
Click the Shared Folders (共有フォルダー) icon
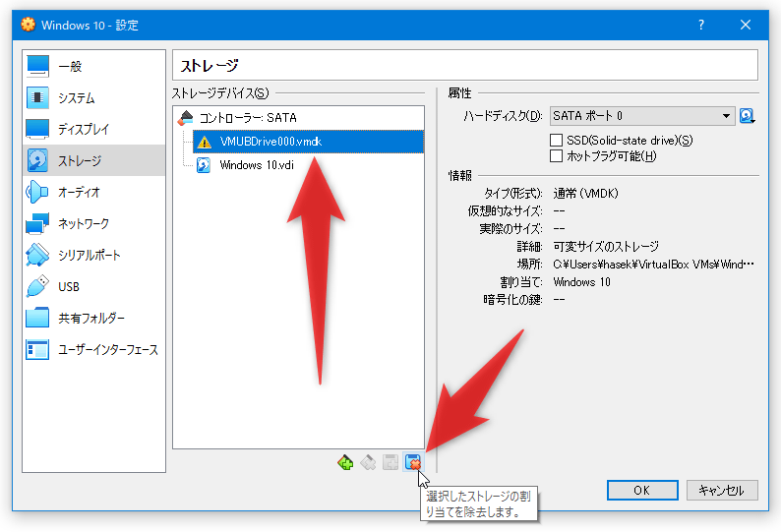[37, 318]
